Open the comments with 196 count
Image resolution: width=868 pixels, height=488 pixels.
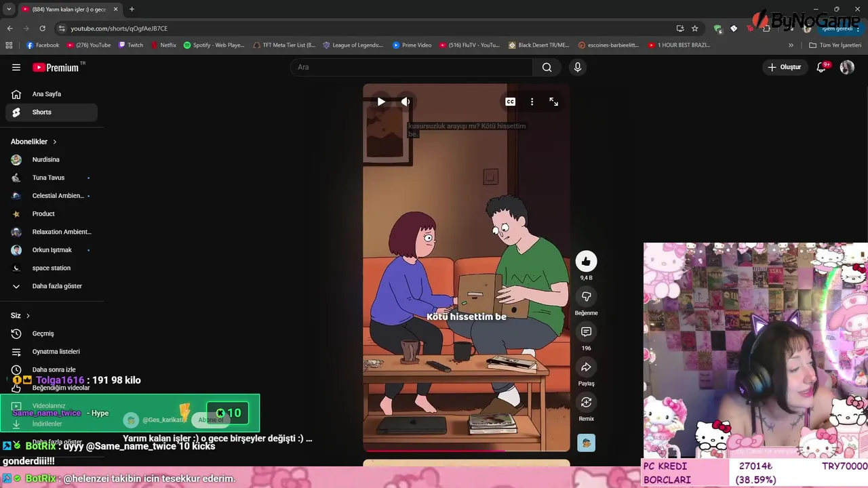[586, 331]
